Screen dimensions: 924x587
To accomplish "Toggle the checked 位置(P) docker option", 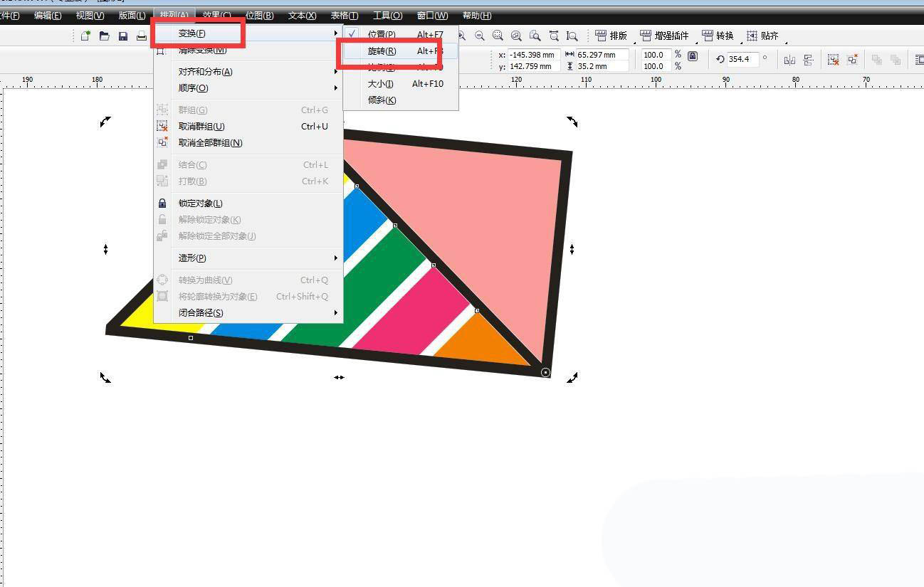I will [382, 34].
